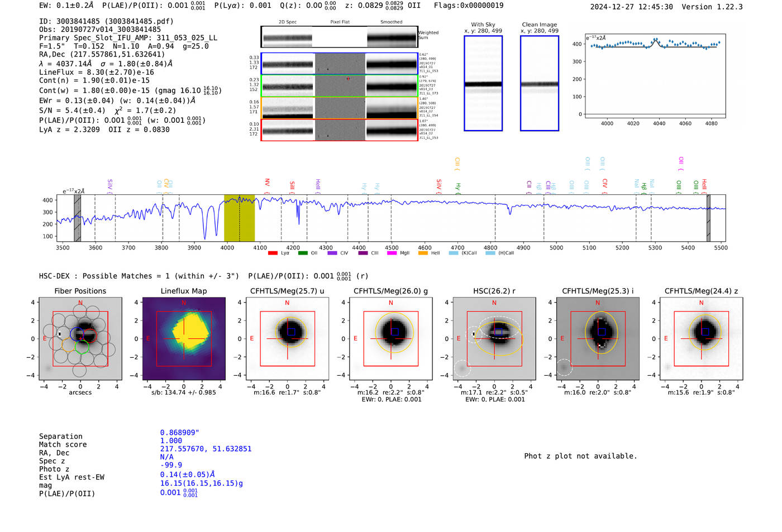
Task: Click the Pixel Flat column header
Action: click(x=340, y=22)
